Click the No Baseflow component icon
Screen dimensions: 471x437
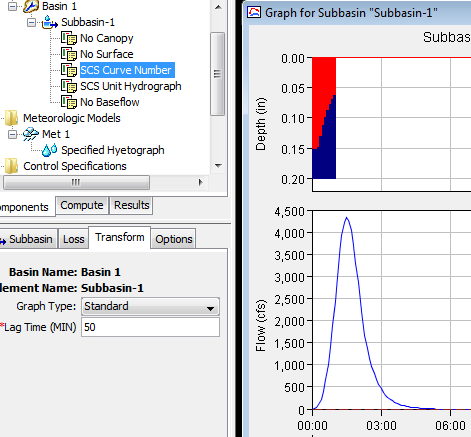point(69,102)
